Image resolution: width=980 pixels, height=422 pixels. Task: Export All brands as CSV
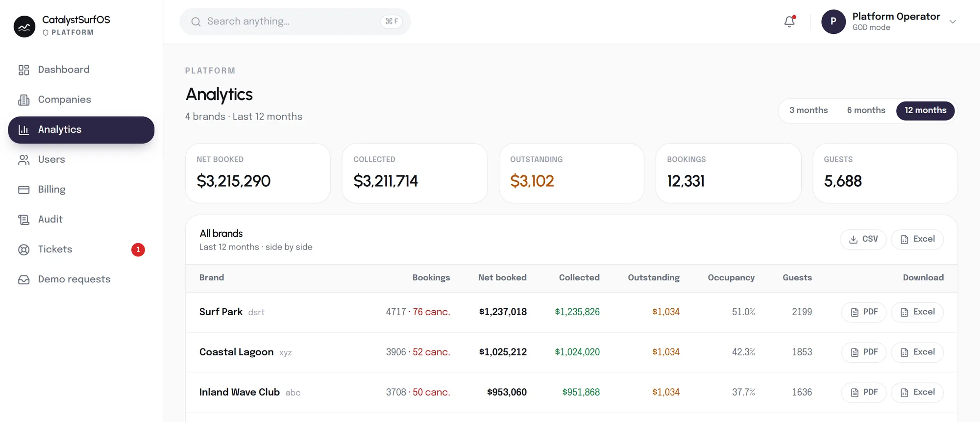tap(863, 239)
